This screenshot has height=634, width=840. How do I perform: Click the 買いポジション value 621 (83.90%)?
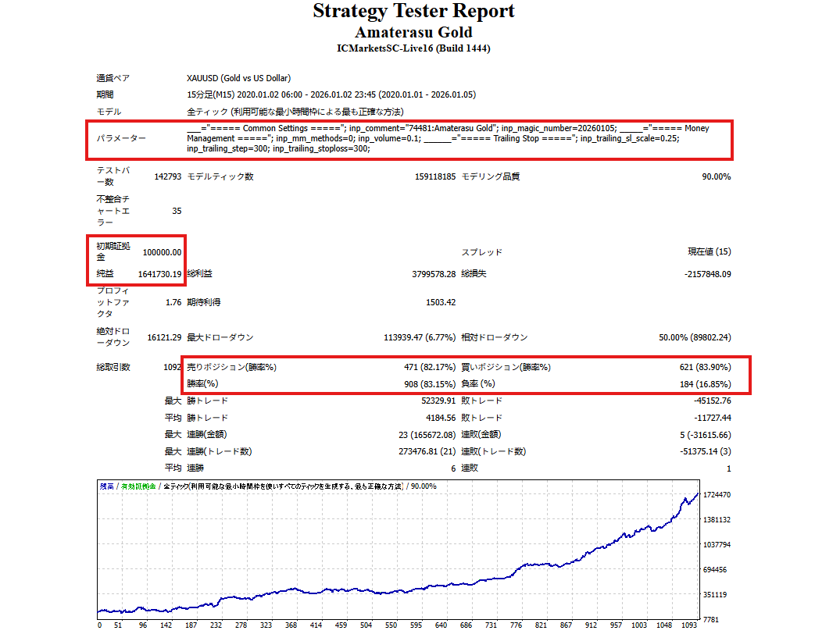click(x=705, y=367)
